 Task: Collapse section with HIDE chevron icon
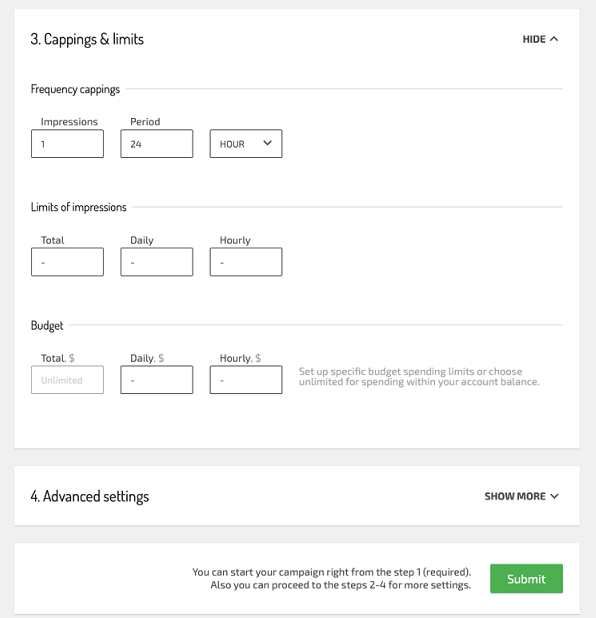(554, 39)
